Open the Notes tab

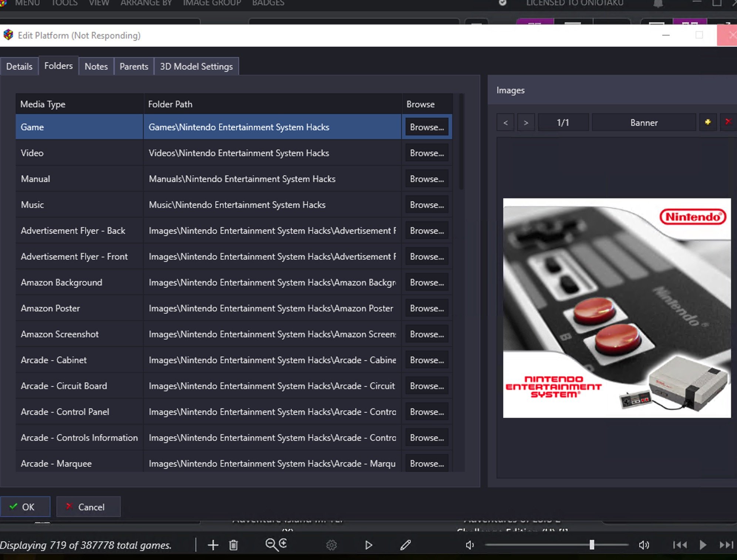[96, 66]
